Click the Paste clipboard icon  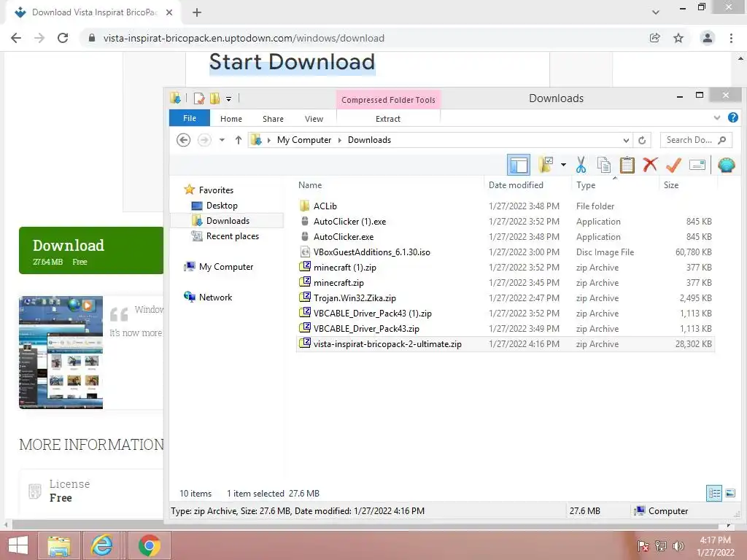click(627, 166)
